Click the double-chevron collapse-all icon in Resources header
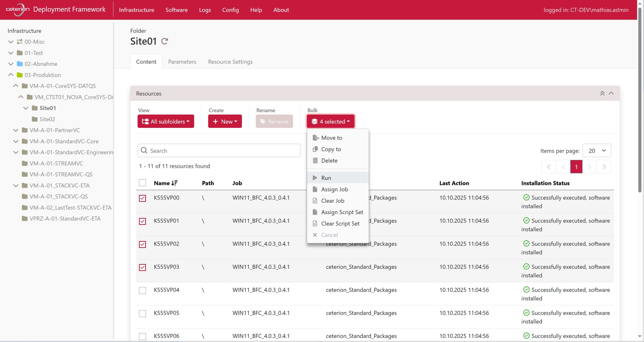Viewport: 644px width, 342px height. (x=602, y=93)
